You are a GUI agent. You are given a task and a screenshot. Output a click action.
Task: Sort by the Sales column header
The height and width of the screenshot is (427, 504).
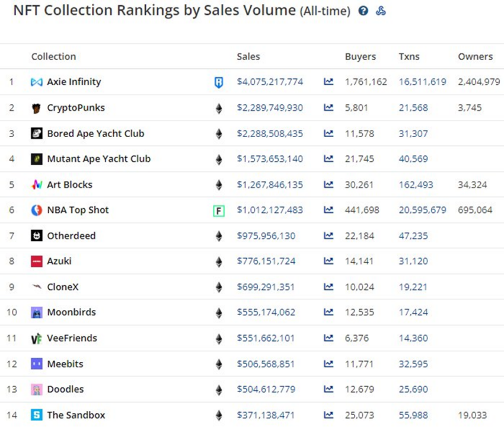[x=248, y=56]
